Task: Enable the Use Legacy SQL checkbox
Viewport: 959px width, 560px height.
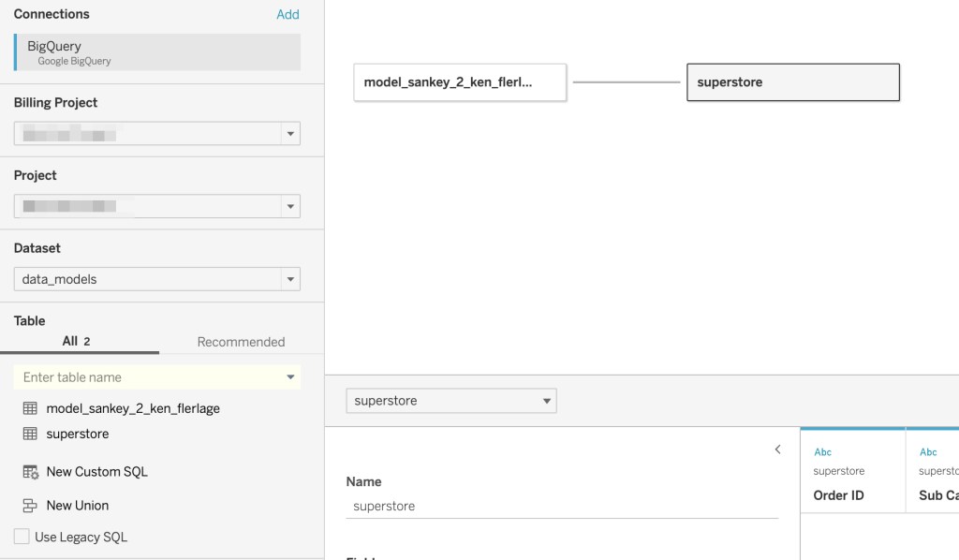Action: coord(22,537)
